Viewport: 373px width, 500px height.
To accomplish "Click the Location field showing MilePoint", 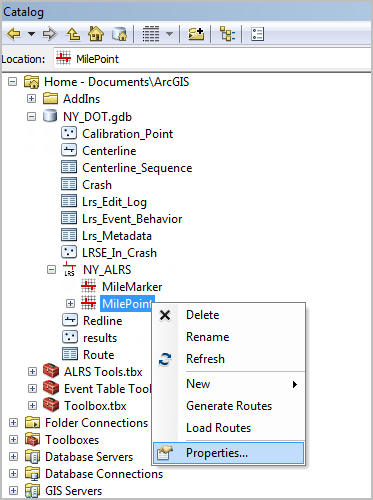I will (212, 59).
